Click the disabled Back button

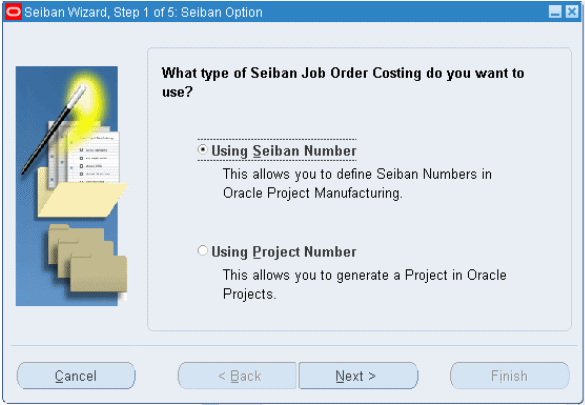(x=238, y=376)
